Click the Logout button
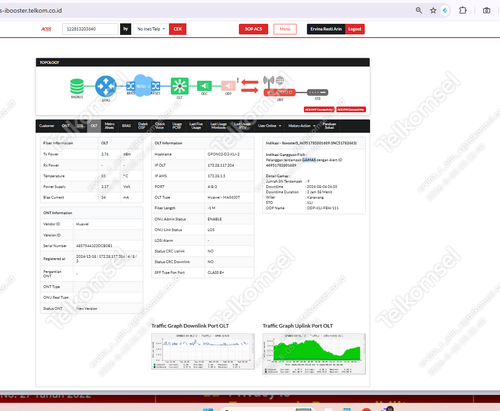500x411 pixels. [355, 29]
